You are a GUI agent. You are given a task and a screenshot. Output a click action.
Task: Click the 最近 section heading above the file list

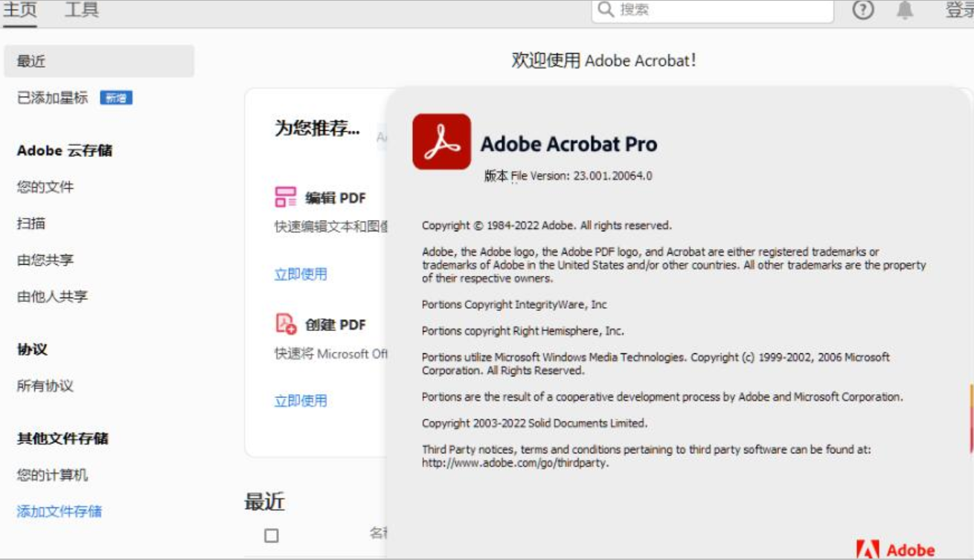click(x=264, y=501)
